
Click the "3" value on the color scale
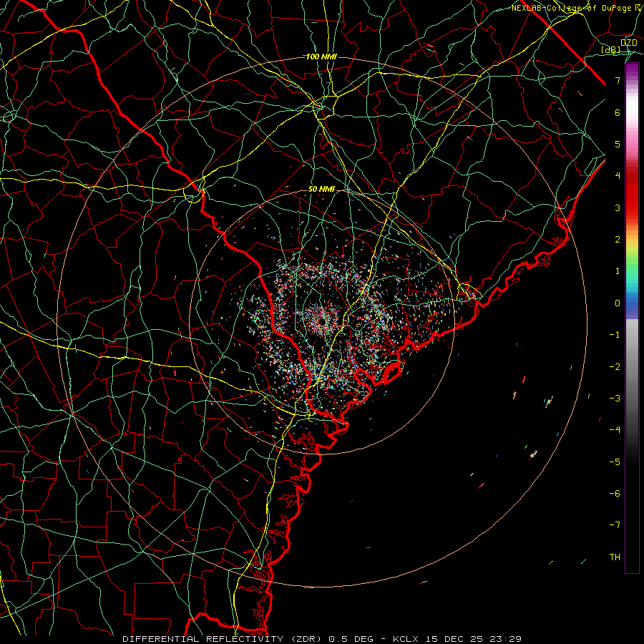click(x=618, y=208)
